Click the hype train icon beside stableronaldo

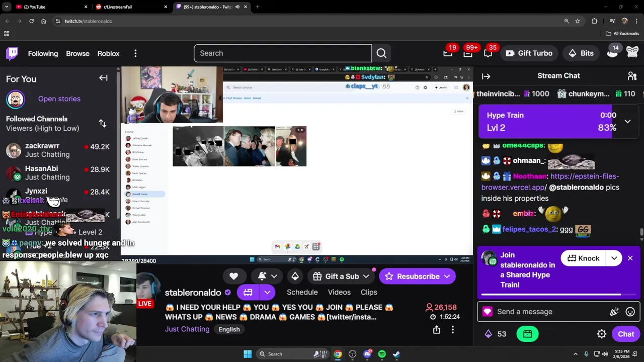coord(248,292)
